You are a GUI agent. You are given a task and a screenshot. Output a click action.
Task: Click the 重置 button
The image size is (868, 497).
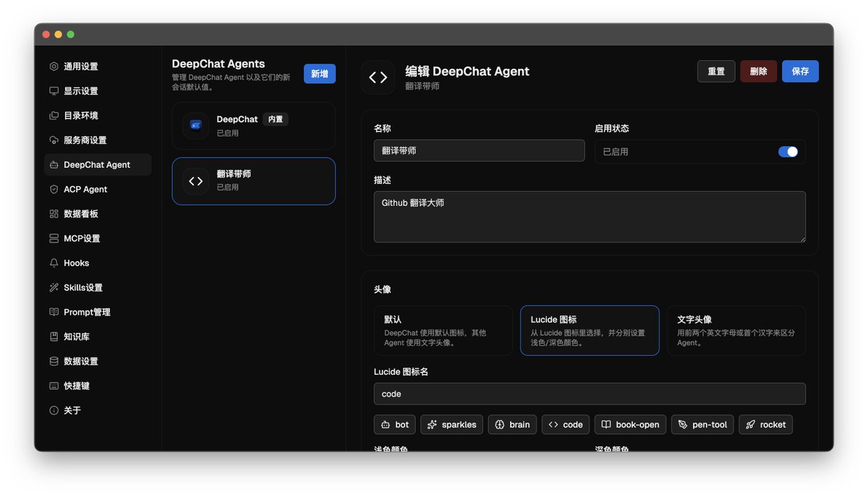click(716, 72)
